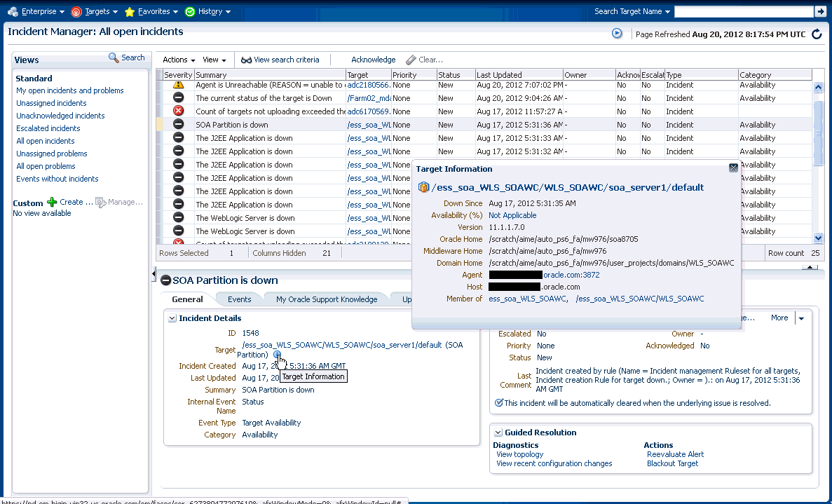
Task: Select Unacknowledged incidents view
Action: click(x=60, y=116)
